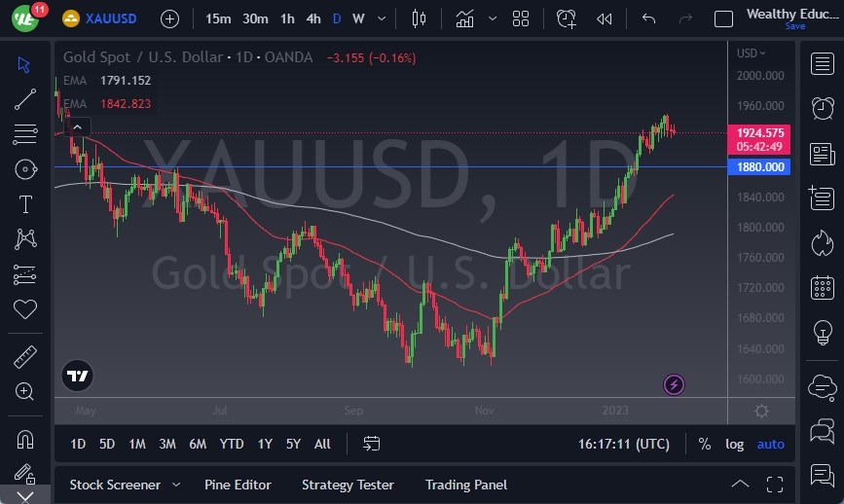Select the trend line drawing tool
The image size is (844, 504).
pos(25,98)
